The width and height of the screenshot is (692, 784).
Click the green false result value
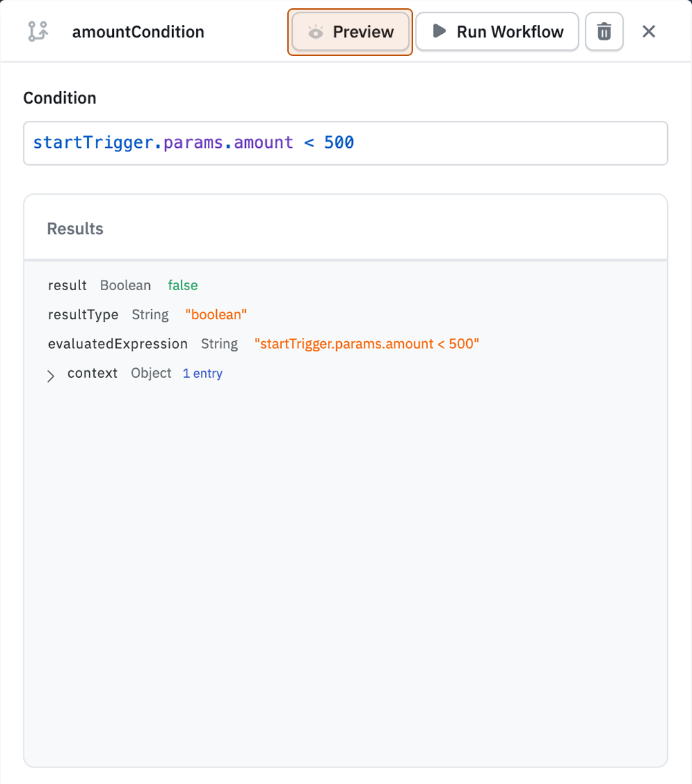tap(182, 285)
